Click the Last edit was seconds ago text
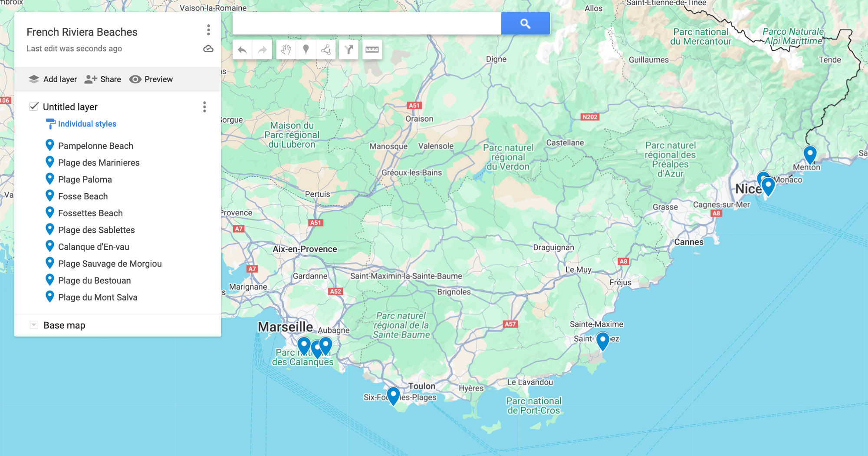This screenshot has width=868, height=456. [x=74, y=49]
